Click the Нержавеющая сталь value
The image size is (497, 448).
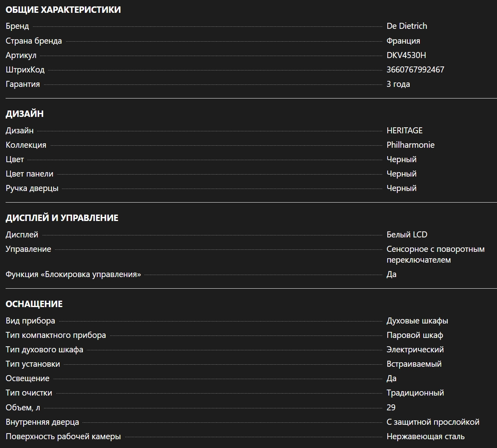[x=425, y=436]
